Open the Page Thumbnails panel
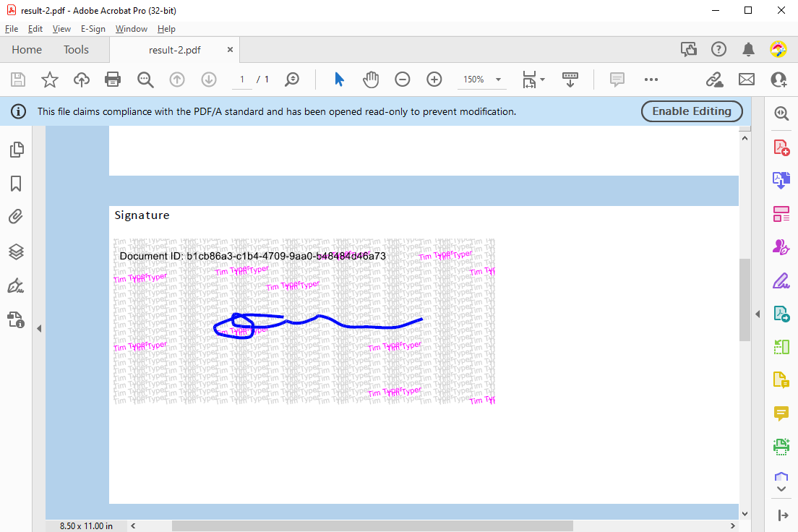798x532 pixels. click(17, 150)
